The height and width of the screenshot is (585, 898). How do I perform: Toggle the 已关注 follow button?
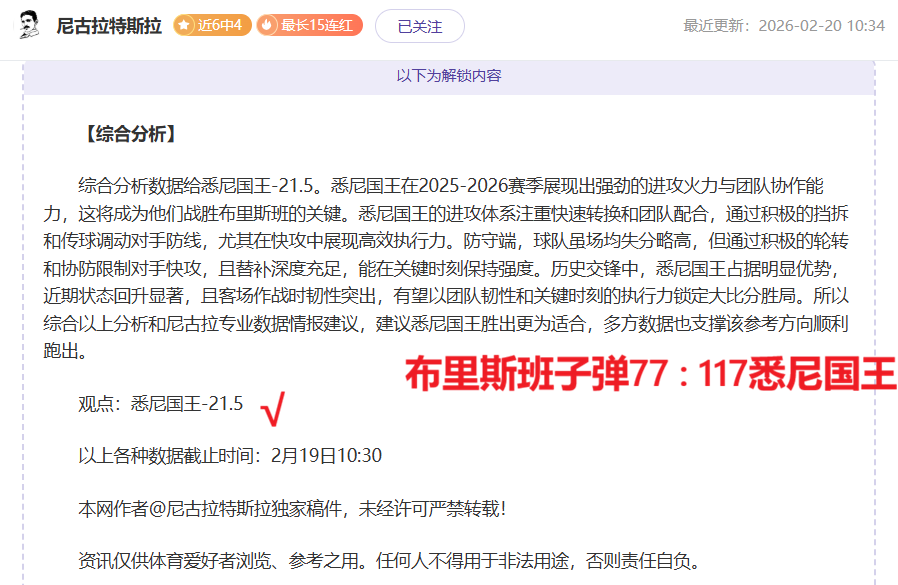(x=419, y=26)
